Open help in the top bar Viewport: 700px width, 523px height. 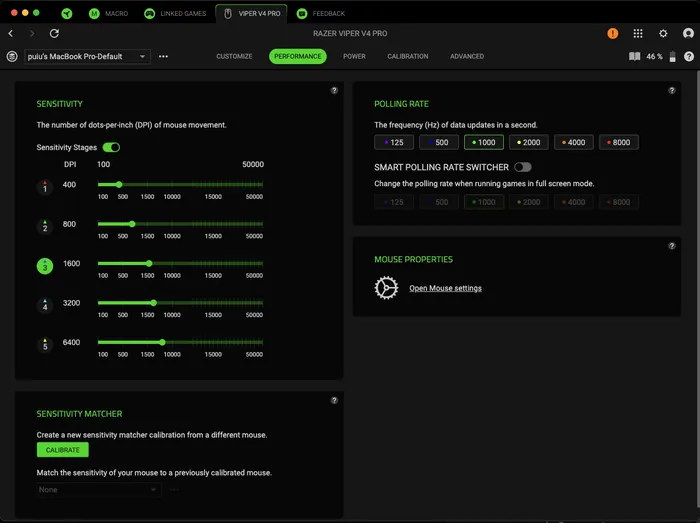(689, 57)
